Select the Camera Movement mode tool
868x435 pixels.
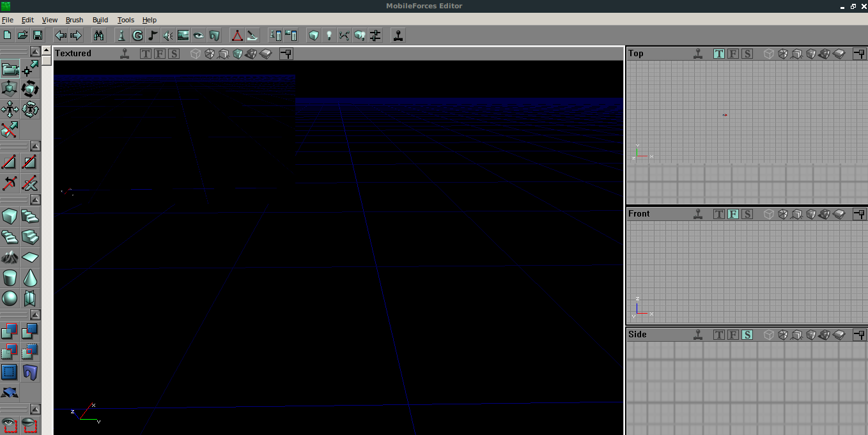10,69
